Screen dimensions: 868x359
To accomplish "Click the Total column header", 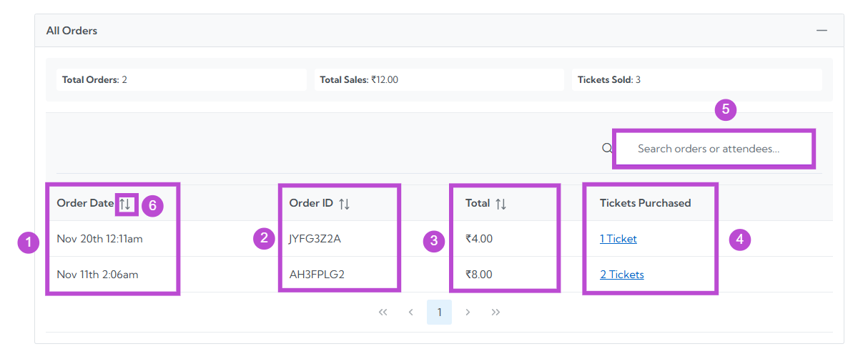I will tap(477, 203).
